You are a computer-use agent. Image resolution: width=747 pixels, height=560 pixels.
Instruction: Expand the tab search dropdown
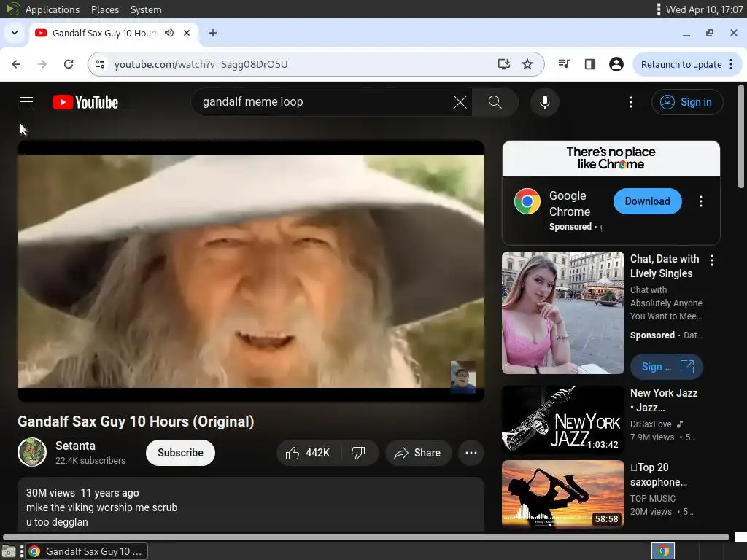pyautogui.click(x=15, y=33)
